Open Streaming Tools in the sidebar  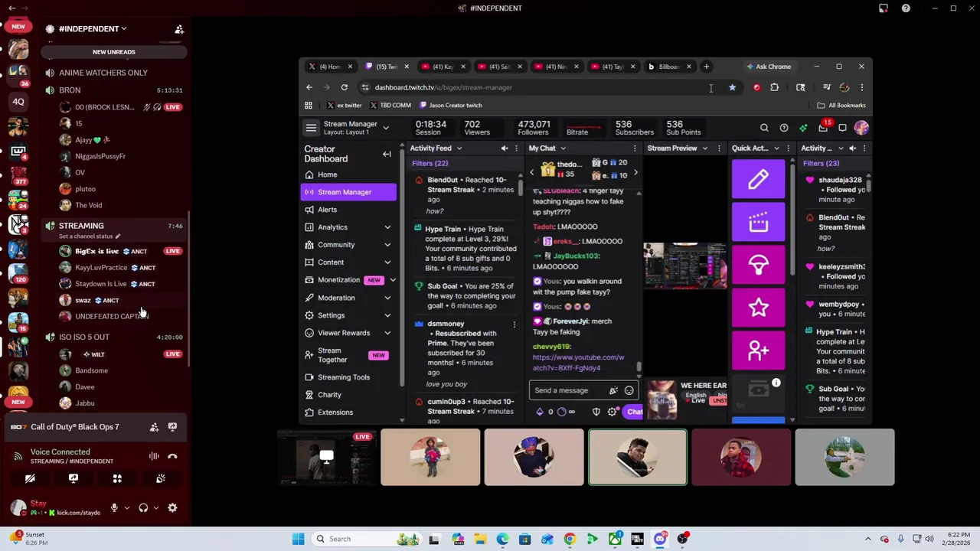point(349,377)
